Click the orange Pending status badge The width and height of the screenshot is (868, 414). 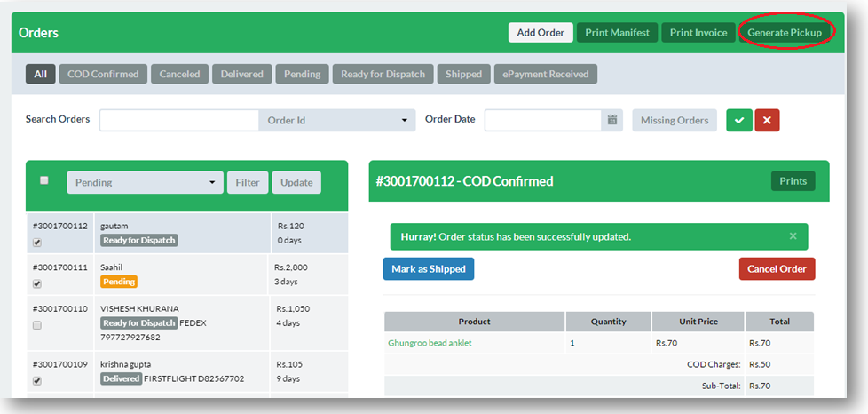coord(118,282)
